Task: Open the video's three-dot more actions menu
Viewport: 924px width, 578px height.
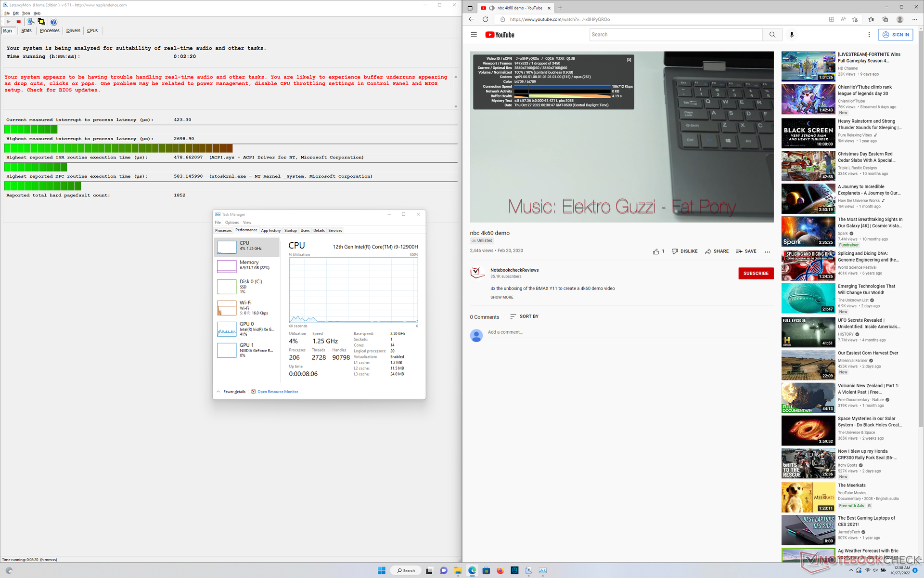Action: (x=767, y=251)
